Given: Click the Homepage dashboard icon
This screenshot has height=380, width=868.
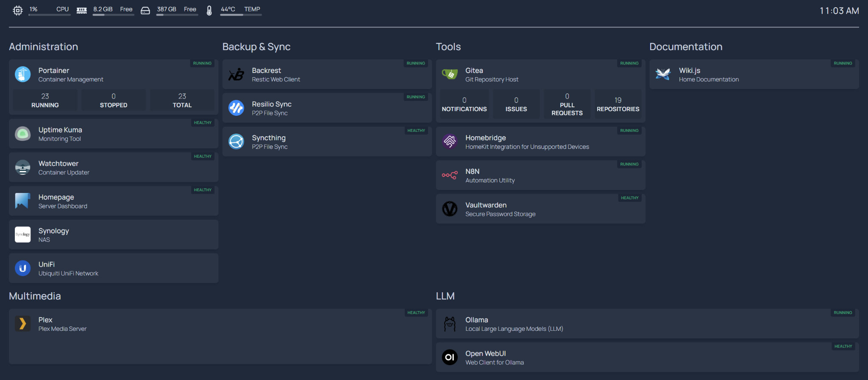Looking at the screenshot, I should coord(22,201).
